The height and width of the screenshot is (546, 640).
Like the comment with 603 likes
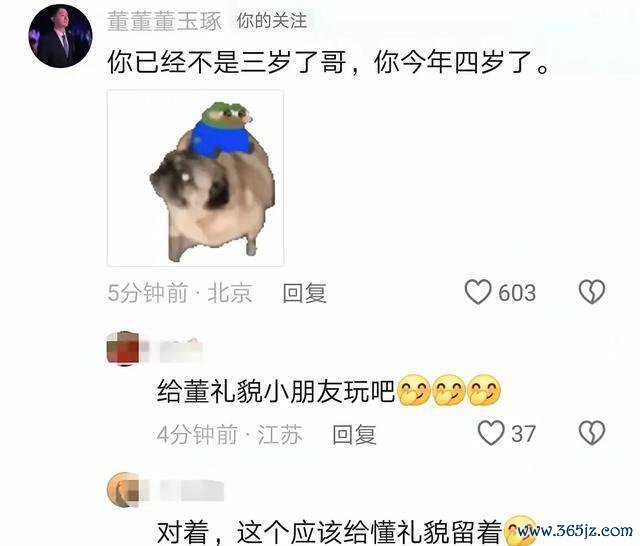(478, 292)
